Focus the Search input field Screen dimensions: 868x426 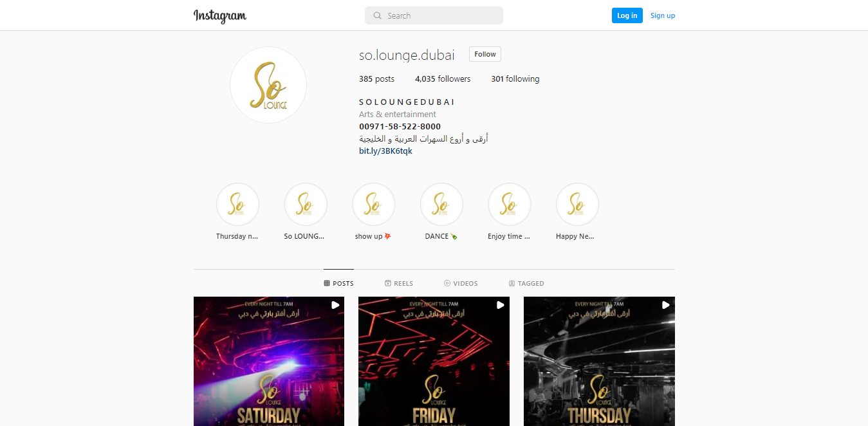click(434, 15)
